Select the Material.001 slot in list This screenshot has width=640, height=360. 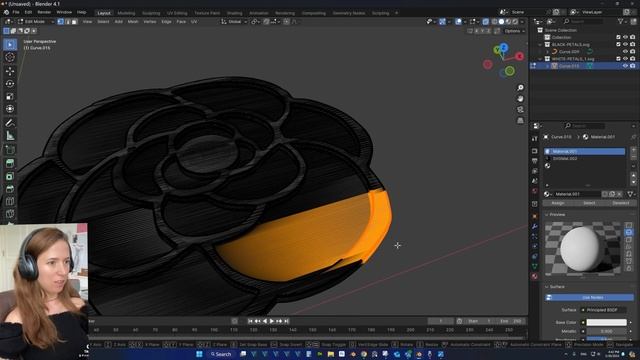(584, 151)
